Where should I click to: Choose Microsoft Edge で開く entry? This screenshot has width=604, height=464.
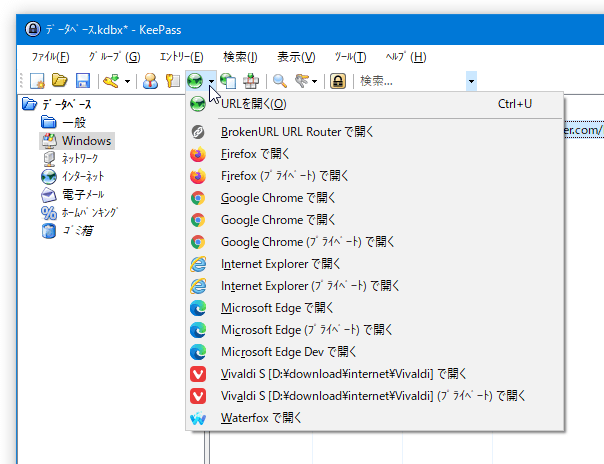click(374, 308)
